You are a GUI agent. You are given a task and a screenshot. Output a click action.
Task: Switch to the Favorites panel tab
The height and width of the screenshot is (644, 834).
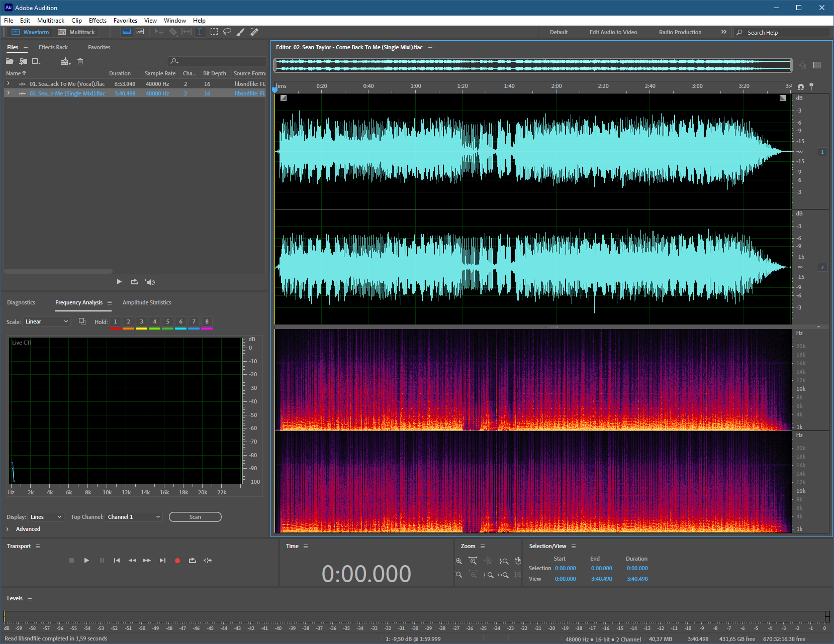pos(99,47)
